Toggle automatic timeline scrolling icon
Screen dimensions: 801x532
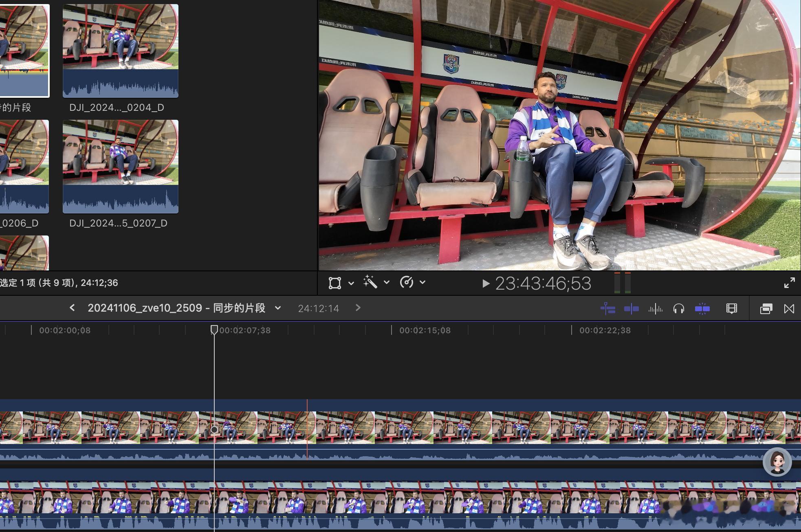click(607, 309)
